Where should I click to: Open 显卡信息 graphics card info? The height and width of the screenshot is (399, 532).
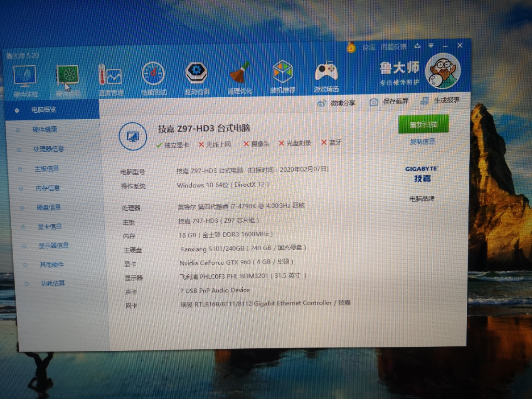[49, 227]
